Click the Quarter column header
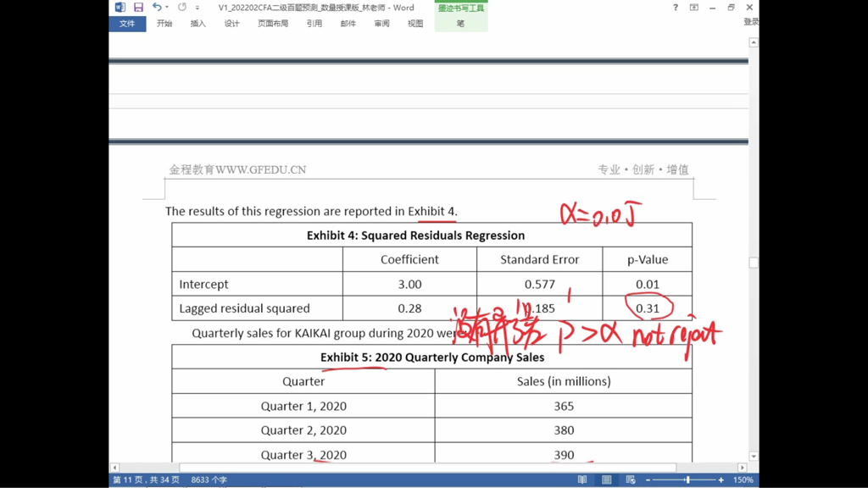The height and width of the screenshot is (488, 868). pos(303,381)
